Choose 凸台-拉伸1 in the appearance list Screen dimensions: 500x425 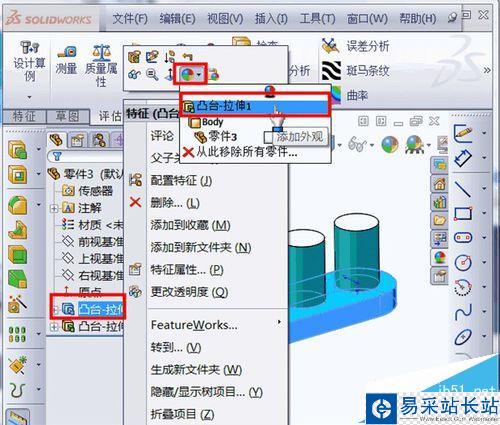pos(255,107)
